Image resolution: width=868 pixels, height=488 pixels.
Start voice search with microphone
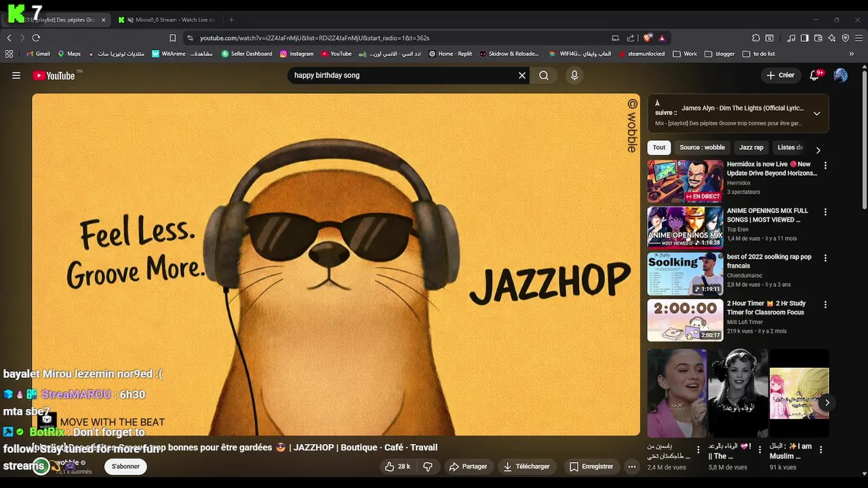(574, 75)
